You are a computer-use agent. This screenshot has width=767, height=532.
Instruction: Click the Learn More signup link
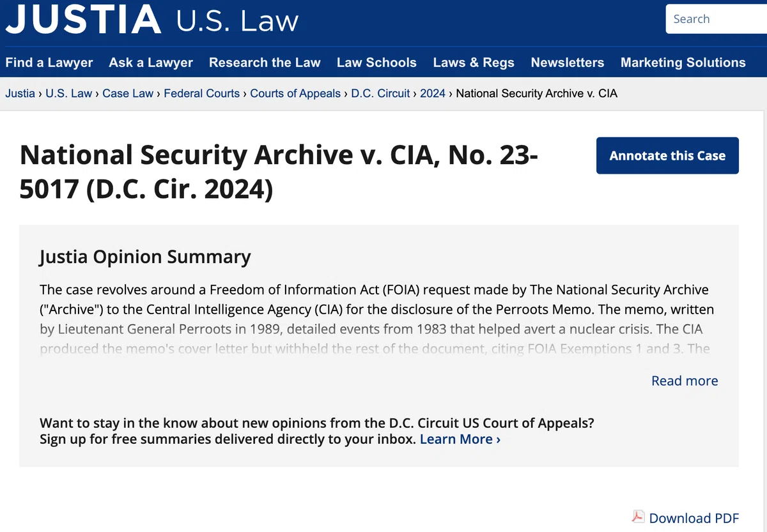click(460, 439)
